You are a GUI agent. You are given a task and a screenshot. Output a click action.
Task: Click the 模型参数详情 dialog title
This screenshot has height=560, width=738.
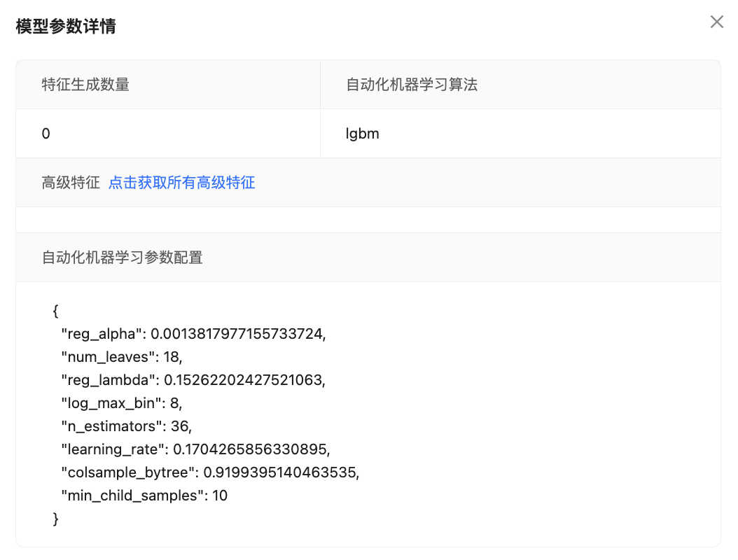tap(66, 27)
